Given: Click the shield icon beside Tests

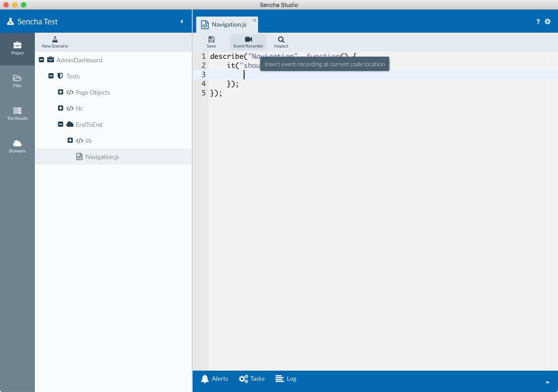Looking at the screenshot, I should tap(60, 76).
